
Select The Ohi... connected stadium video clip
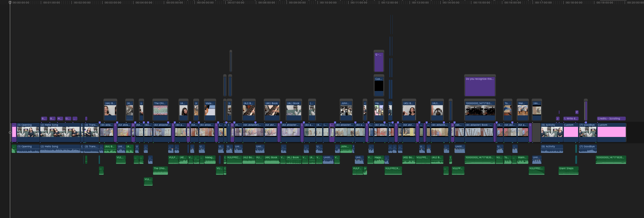pyautogui.click(x=160, y=111)
